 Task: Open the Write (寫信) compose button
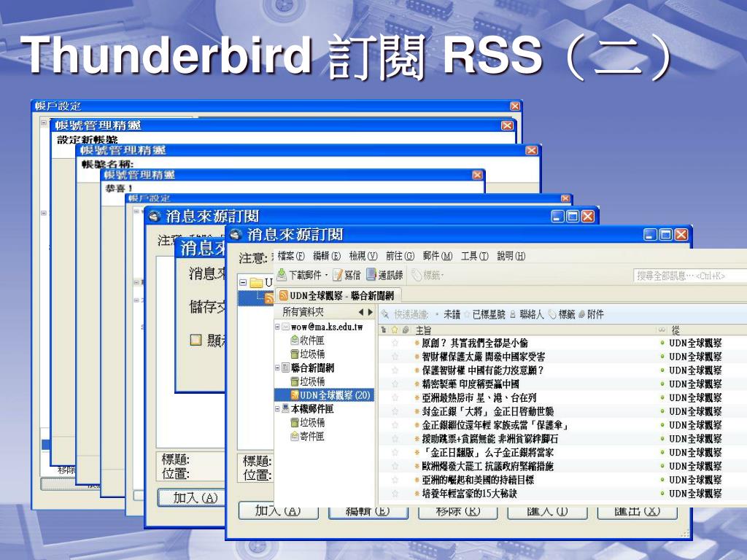tap(347, 275)
